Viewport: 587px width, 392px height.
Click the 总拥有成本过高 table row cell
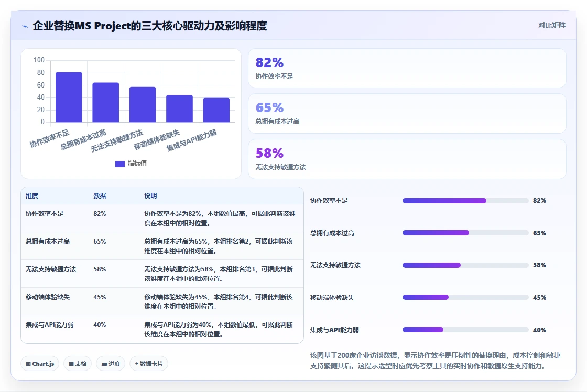click(x=48, y=242)
